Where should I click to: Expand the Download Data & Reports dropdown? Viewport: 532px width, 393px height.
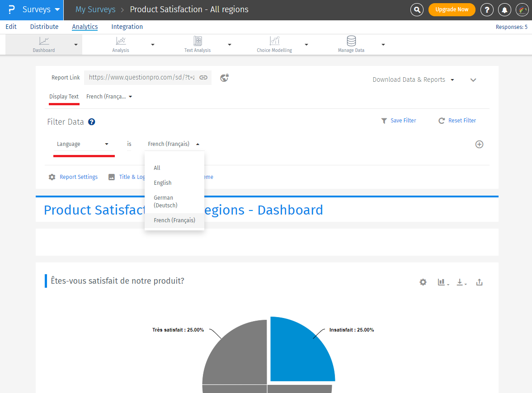point(413,80)
